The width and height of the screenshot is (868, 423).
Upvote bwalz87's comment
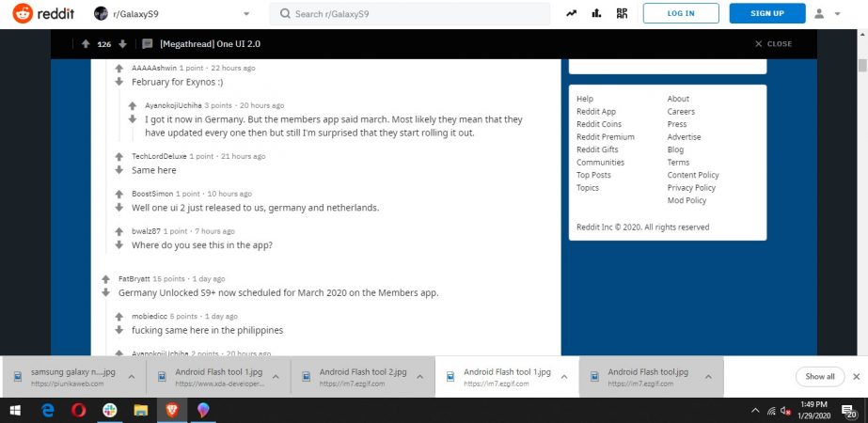point(118,231)
